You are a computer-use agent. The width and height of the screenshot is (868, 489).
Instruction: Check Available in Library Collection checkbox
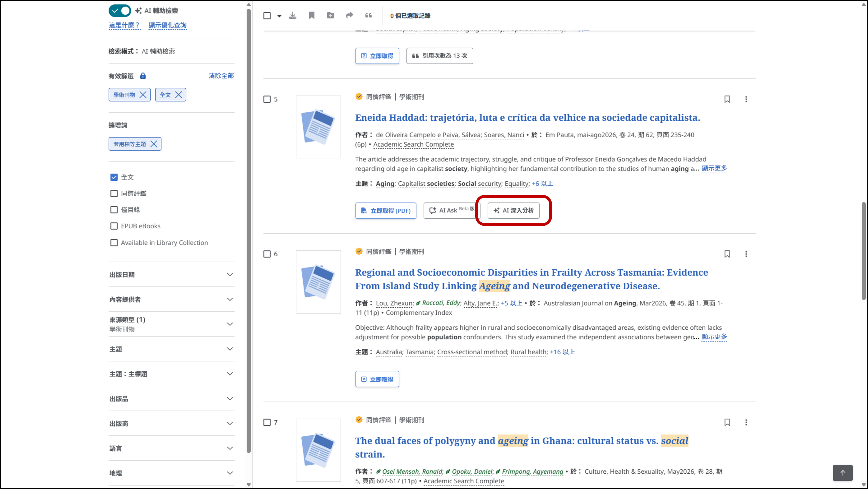(114, 243)
